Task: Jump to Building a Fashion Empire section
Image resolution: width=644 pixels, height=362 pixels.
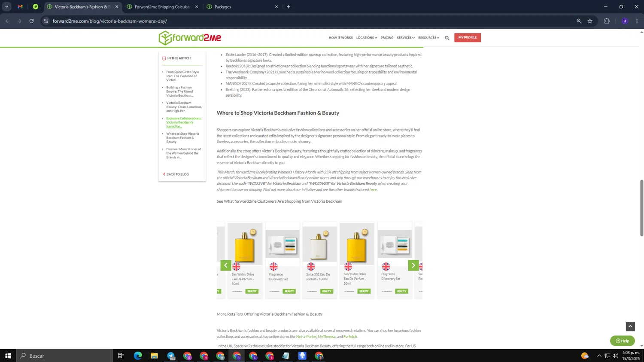Action: pos(180,91)
